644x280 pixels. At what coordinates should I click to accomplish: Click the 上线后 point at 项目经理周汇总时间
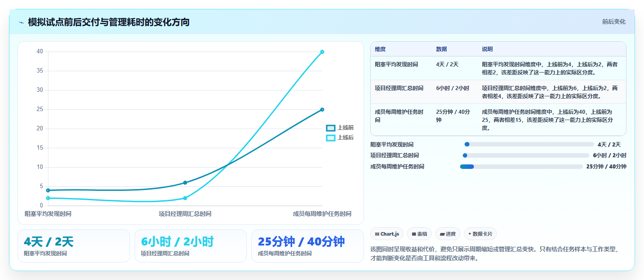pos(185,198)
